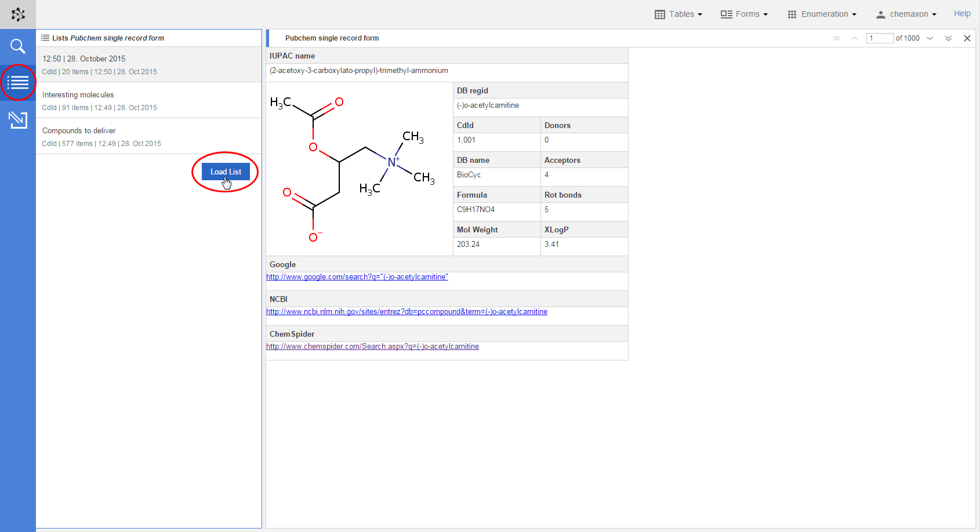This screenshot has height=532, width=980.
Task: Expand the Tables dropdown menu
Action: click(678, 14)
